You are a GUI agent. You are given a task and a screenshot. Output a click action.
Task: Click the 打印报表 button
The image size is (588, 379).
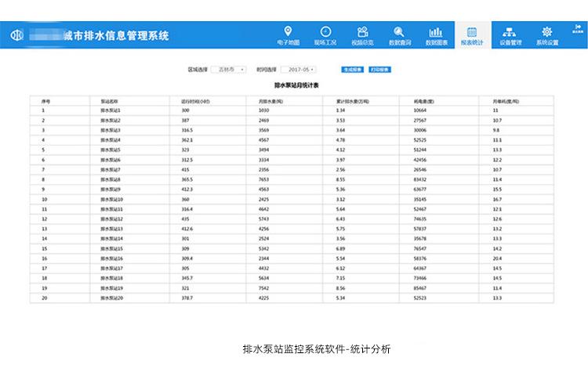coord(380,69)
